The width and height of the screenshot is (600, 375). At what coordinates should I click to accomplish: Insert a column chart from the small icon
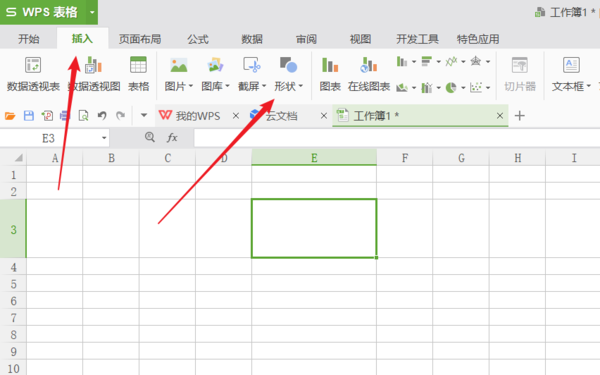[402, 61]
